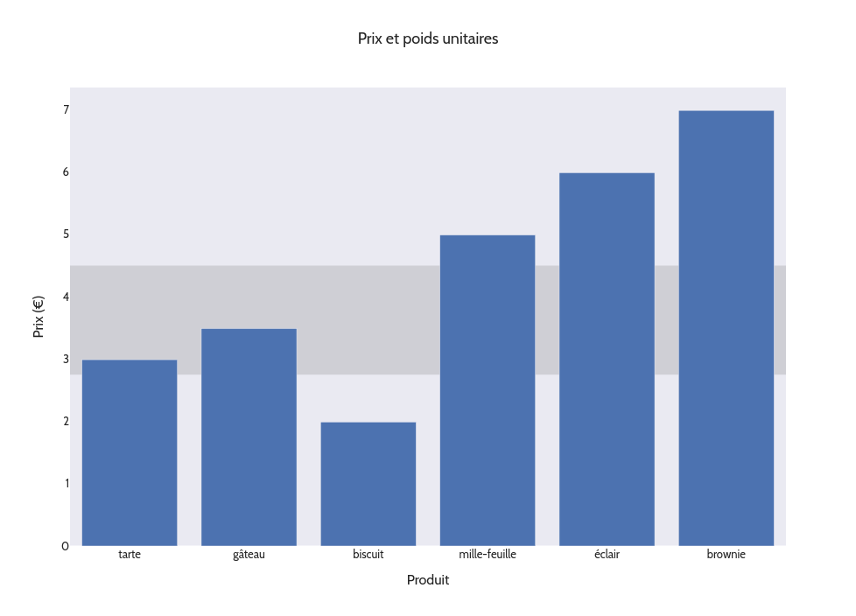Click the 'Prix (€)' y-axis title
The height and width of the screenshot is (616, 856).
click(39, 317)
